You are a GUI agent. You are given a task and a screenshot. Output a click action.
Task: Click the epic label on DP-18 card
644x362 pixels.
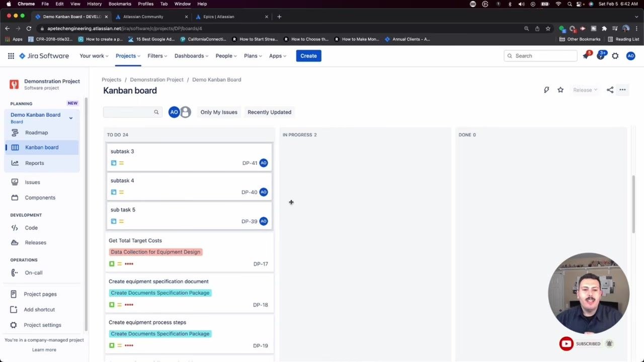tap(160, 293)
